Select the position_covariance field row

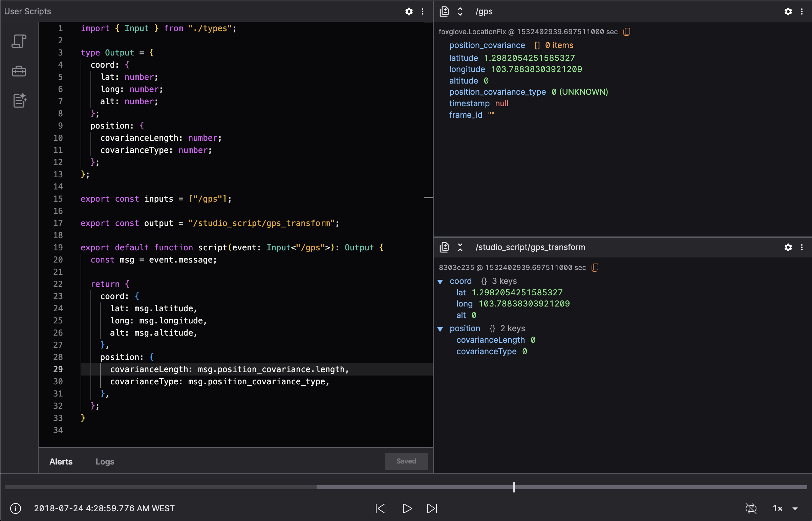coord(511,45)
